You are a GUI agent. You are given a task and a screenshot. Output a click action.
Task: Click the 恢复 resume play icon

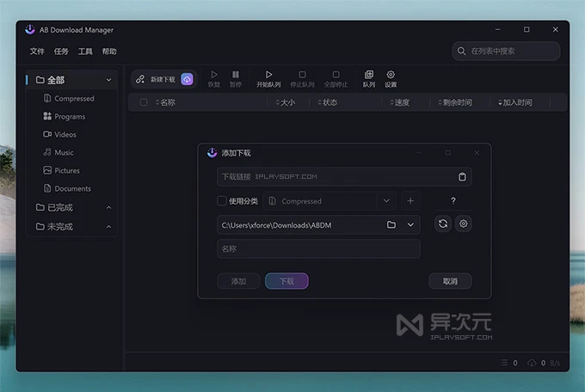[214, 75]
